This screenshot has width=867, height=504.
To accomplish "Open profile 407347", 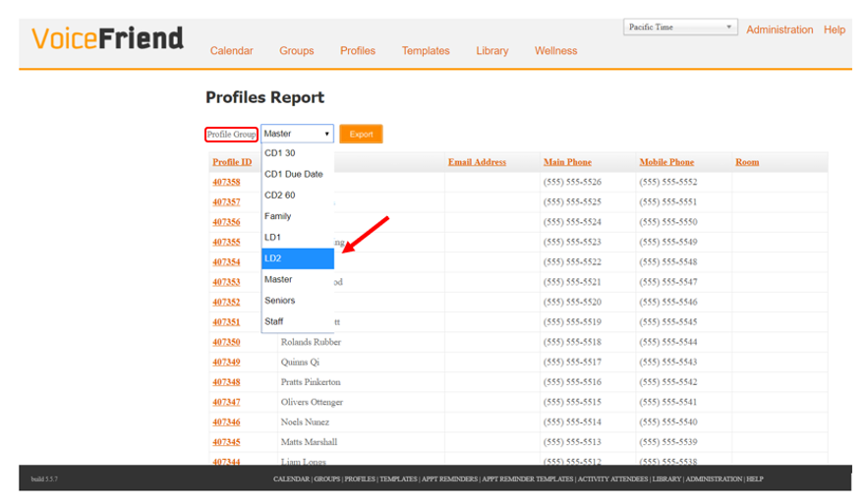I will tap(226, 402).
